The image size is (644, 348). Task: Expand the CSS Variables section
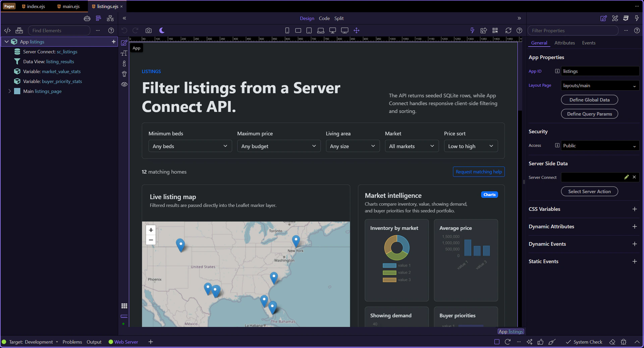tap(634, 209)
